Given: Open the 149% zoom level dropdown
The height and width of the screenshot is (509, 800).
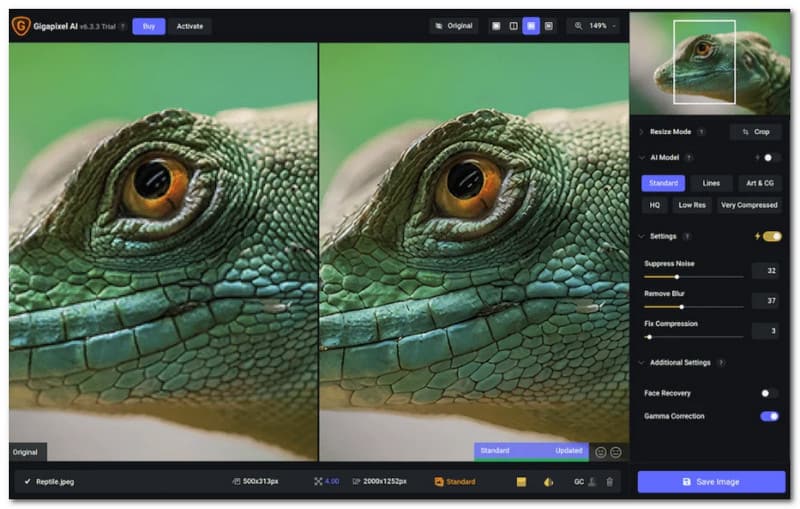Looking at the screenshot, I should pos(602,26).
